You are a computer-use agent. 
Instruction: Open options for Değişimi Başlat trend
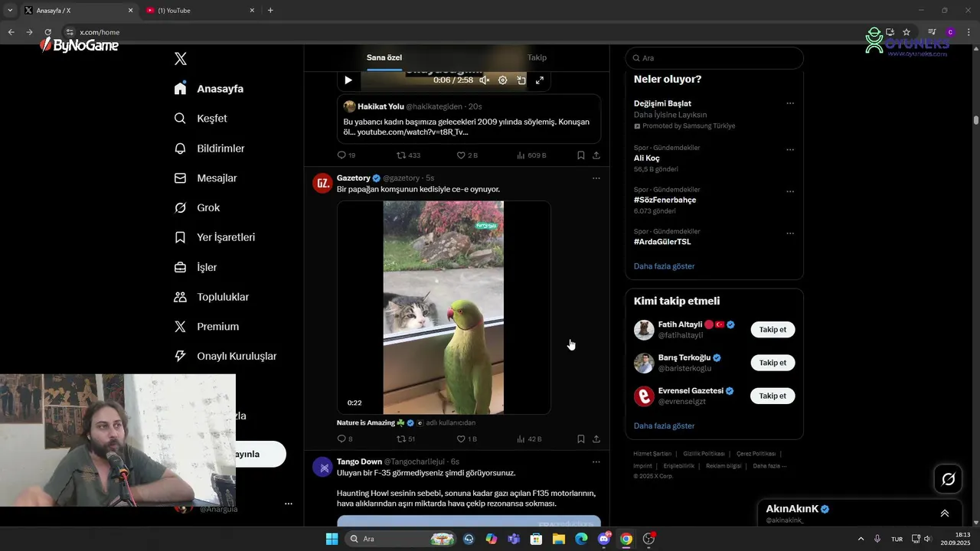790,103
